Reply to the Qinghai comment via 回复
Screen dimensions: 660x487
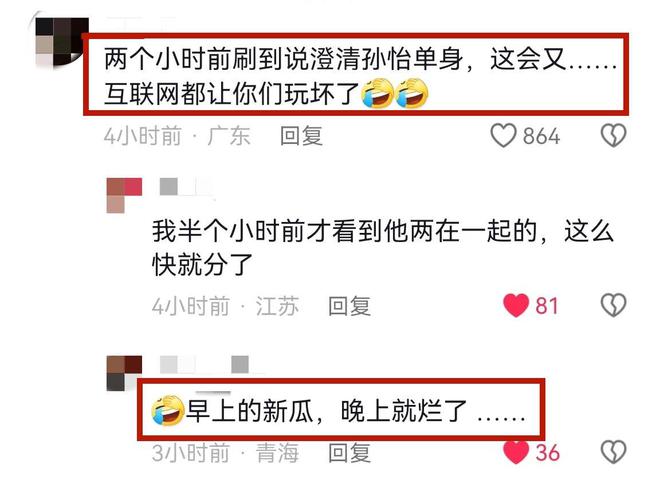point(349,453)
